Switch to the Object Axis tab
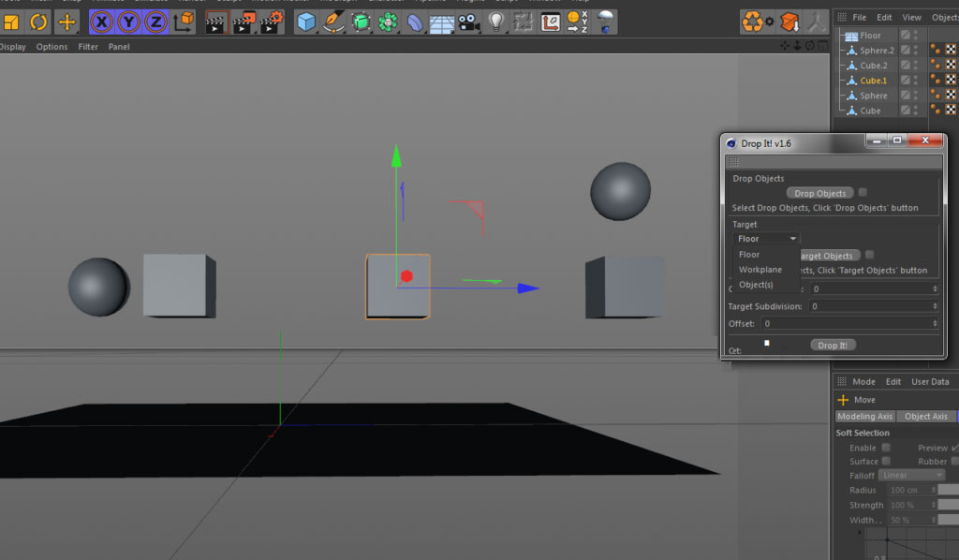This screenshot has height=560, width=959. (x=926, y=416)
